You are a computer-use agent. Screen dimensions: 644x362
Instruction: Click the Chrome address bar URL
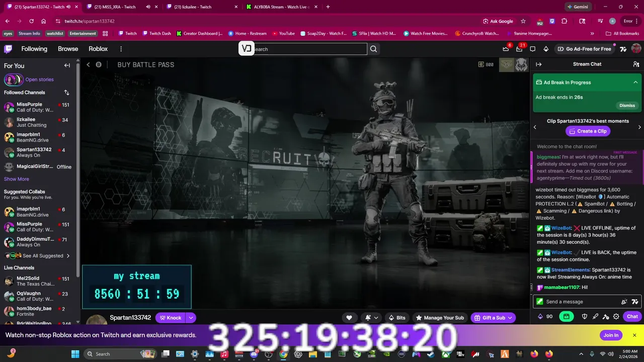click(90, 21)
